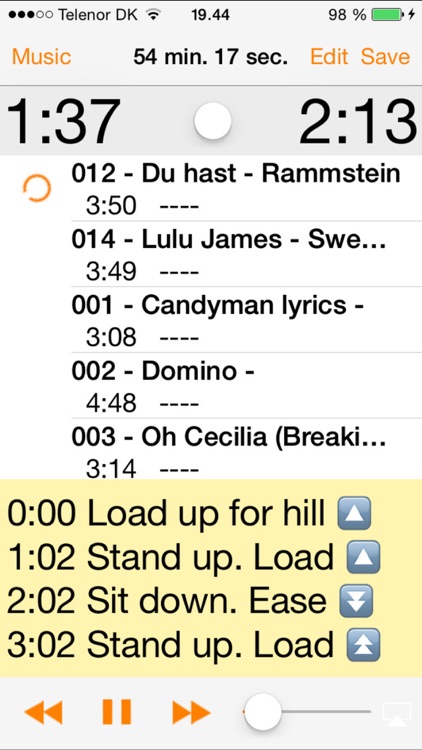Tap the 2:13 remaining time display
This screenshot has height=750, width=422.
click(358, 121)
